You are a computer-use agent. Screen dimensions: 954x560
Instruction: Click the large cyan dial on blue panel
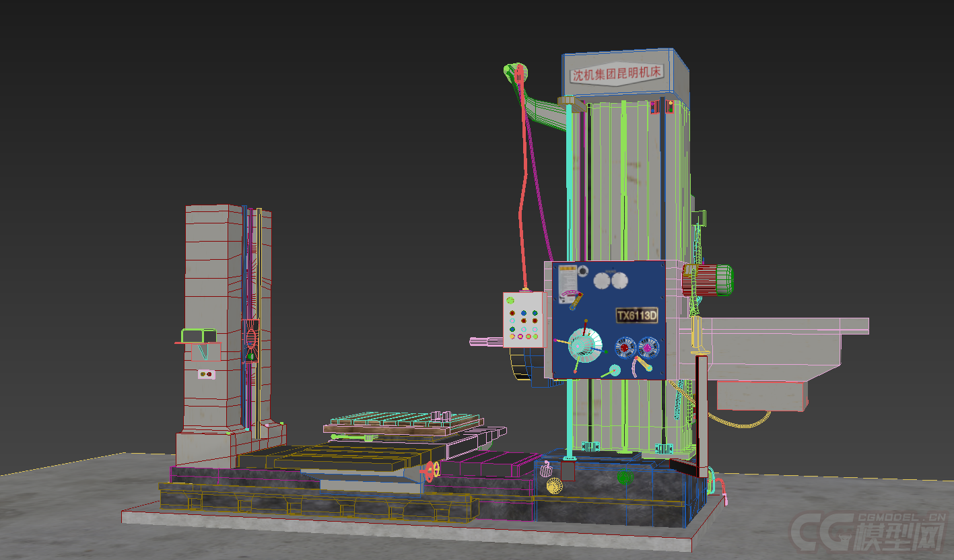(584, 345)
